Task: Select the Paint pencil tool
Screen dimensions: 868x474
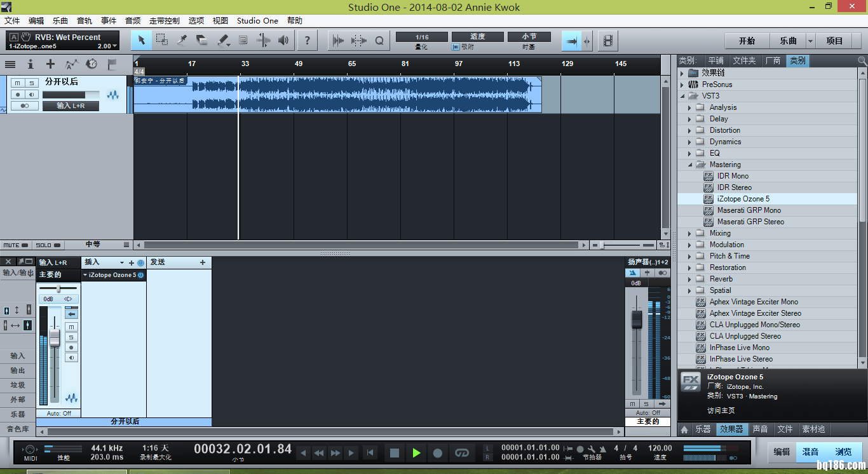Action: point(222,41)
